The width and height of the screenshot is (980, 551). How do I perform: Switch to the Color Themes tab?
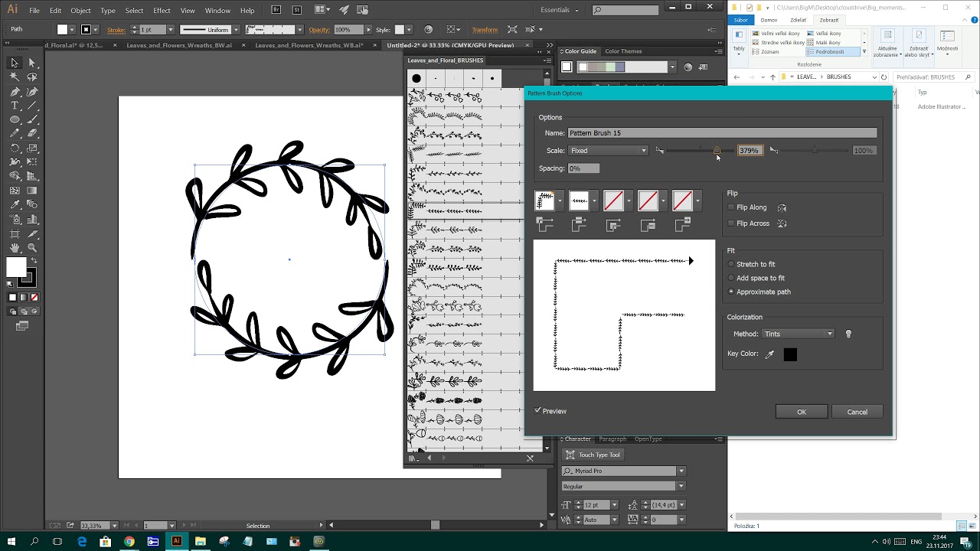(x=623, y=51)
